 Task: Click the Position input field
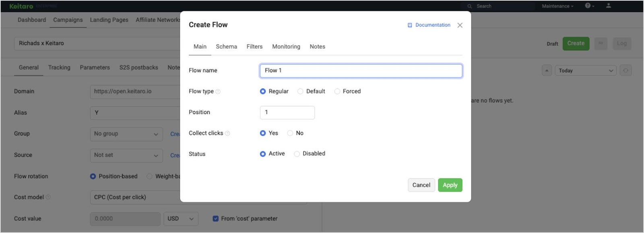[287, 112]
